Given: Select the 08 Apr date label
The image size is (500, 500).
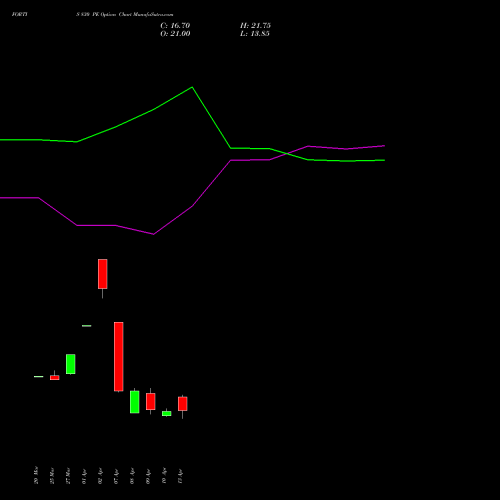Looking at the screenshot, I should (132, 476).
